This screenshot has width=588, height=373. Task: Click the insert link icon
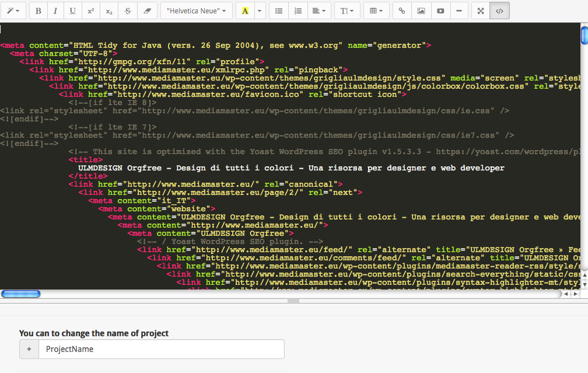401,11
